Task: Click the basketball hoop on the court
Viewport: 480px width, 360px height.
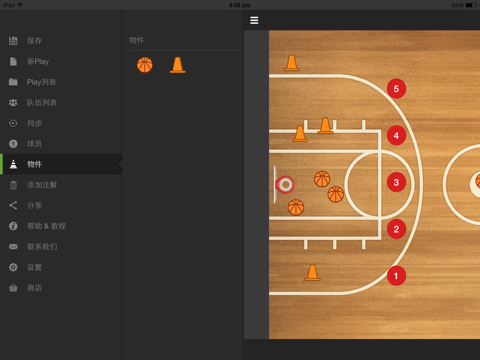Action: 285,184
